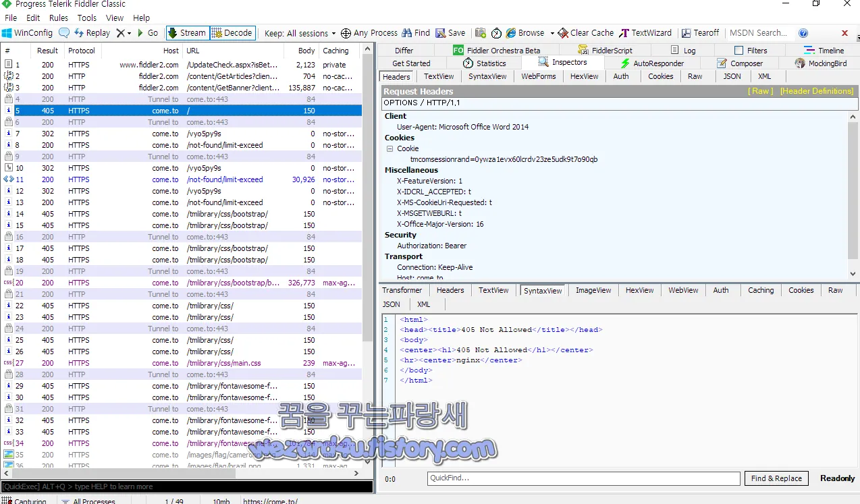The width and height of the screenshot is (860, 504).
Task: Collapse the Cookie tree node
Action: pyautogui.click(x=389, y=148)
